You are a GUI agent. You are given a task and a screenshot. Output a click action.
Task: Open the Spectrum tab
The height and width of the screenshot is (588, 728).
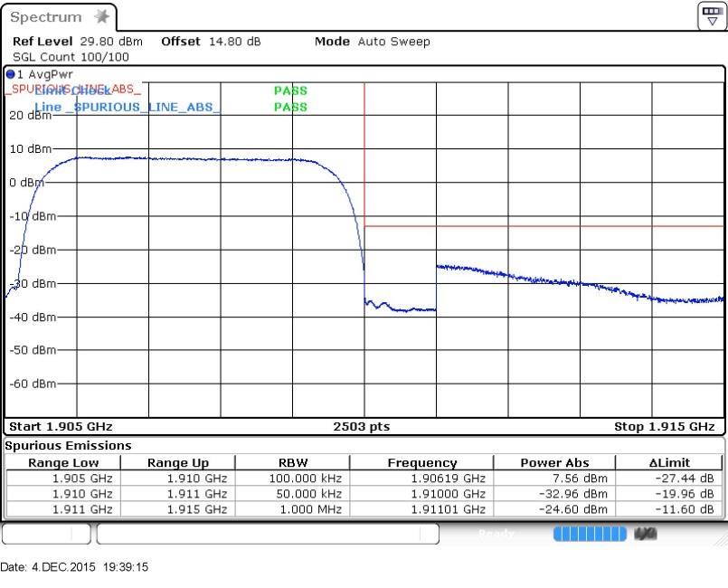coord(59,18)
